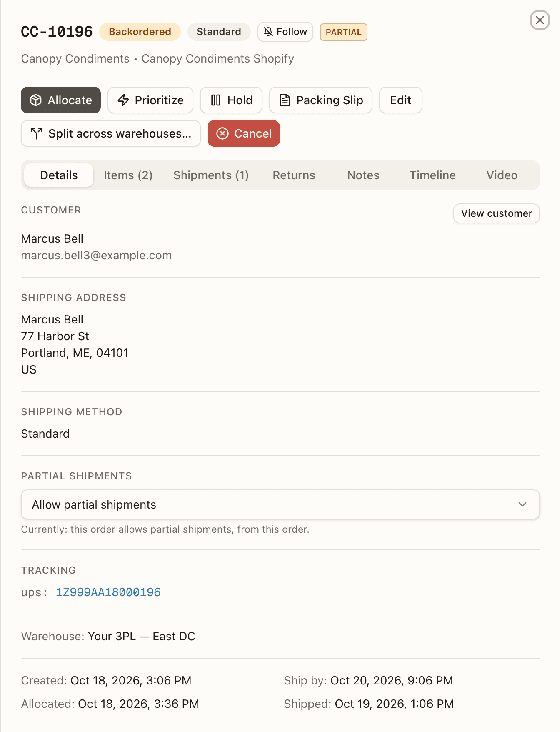The height and width of the screenshot is (732, 560).
Task: Click the Prioritize lightning bolt icon
Action: (123, 100)
